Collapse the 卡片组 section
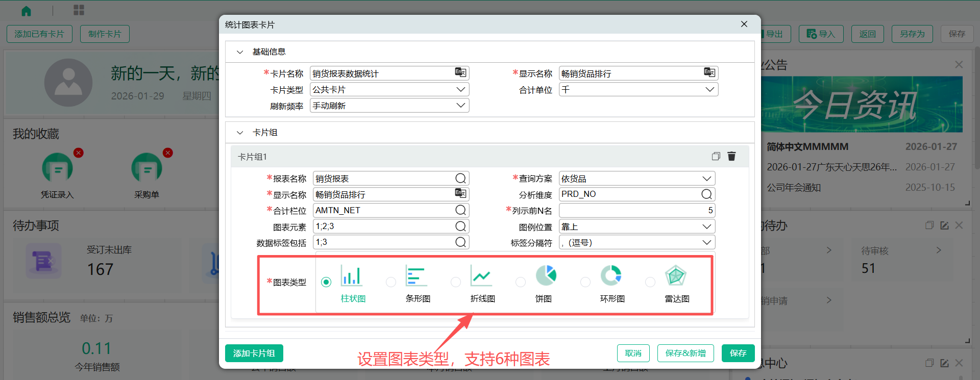 click(240, 133)
